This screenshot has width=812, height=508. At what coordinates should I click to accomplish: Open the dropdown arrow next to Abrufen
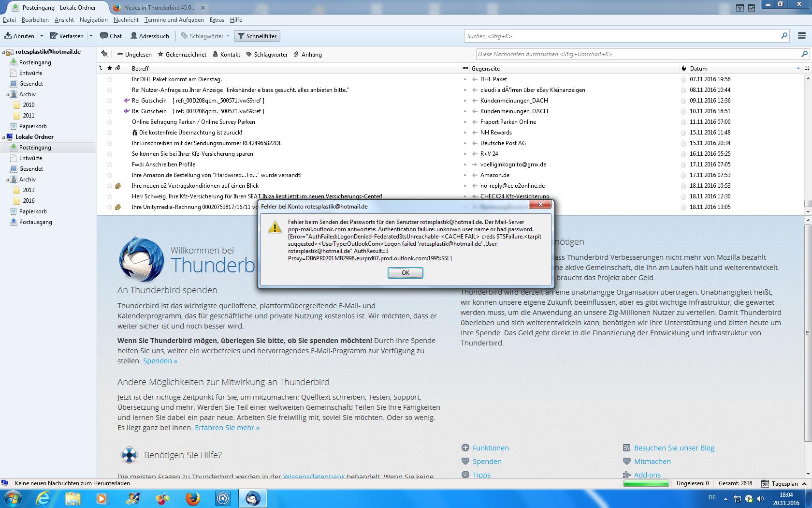[42, 35]
